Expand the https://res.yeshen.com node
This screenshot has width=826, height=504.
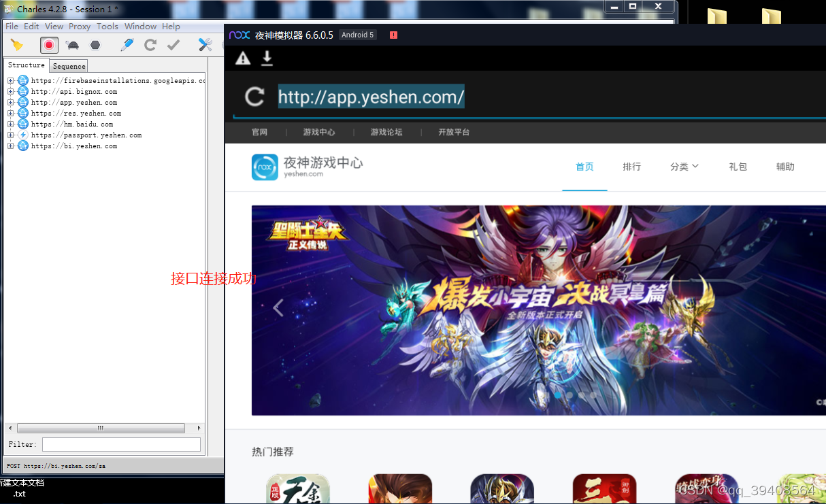(11, 114)
